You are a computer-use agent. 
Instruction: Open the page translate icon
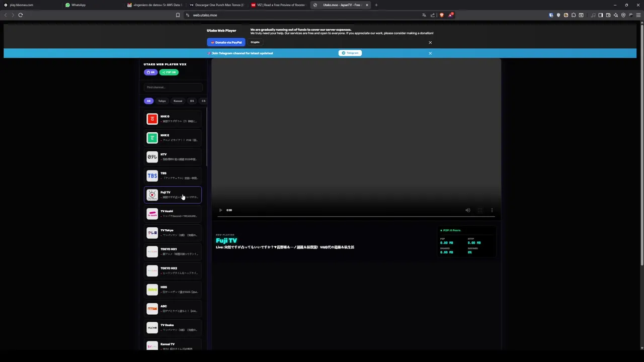click(x=424, y=15)
